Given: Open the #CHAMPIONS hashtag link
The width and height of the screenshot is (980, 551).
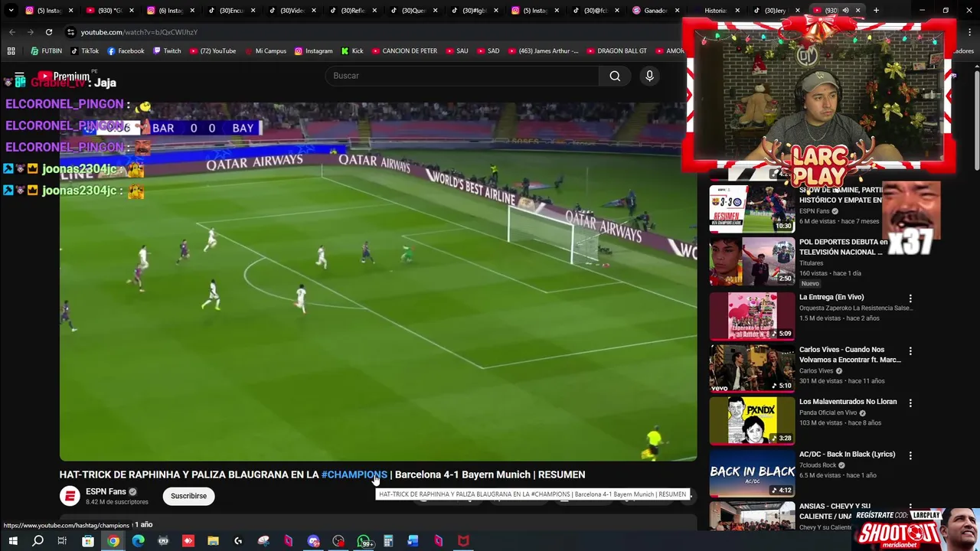Looking at the screenshot, I should 354,474.
